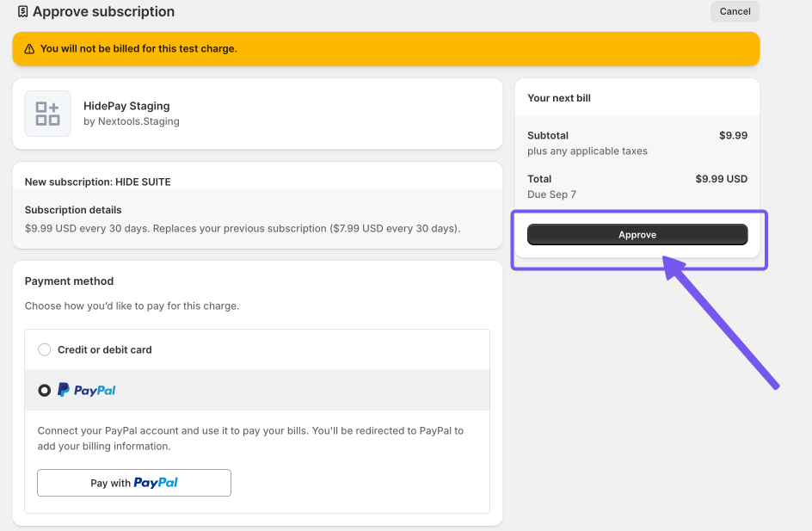Click the Approve button
This screenshot has height=531, width=812.
637,235
